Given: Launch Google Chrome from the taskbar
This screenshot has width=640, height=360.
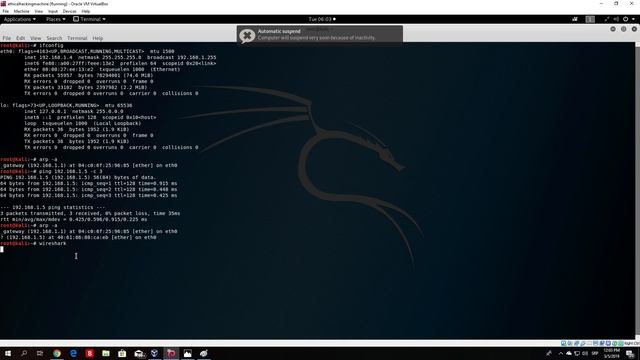Looking at the screenshot, I should (57, 353).
